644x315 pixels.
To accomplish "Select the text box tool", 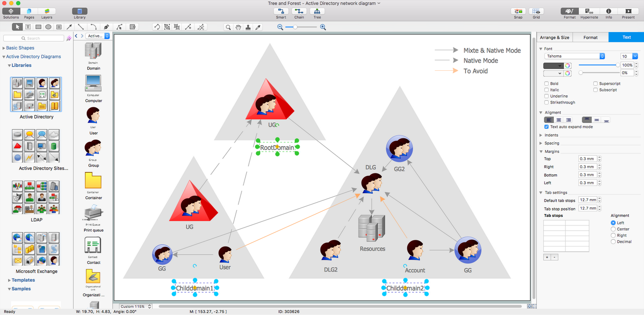I will (x=28, y=27).
